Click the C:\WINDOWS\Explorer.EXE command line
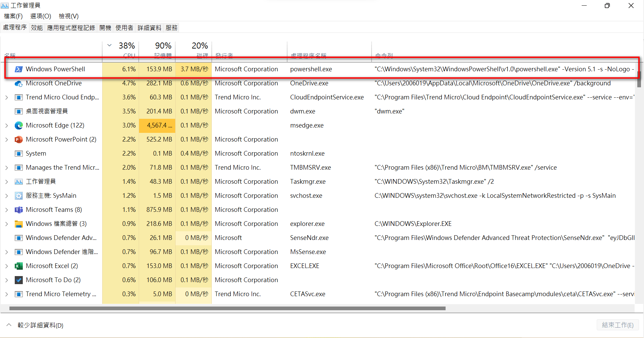644x338 pixels. coord(413,224)
